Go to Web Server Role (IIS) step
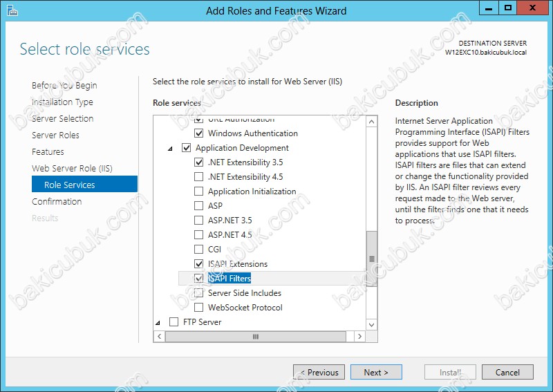This screenshot has height=392, width=553. (x=72, y=168)
